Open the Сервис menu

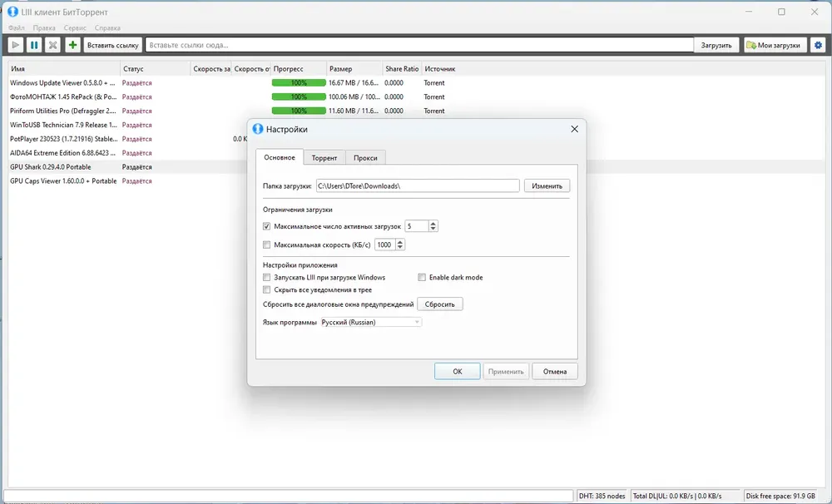pos(75,27)
